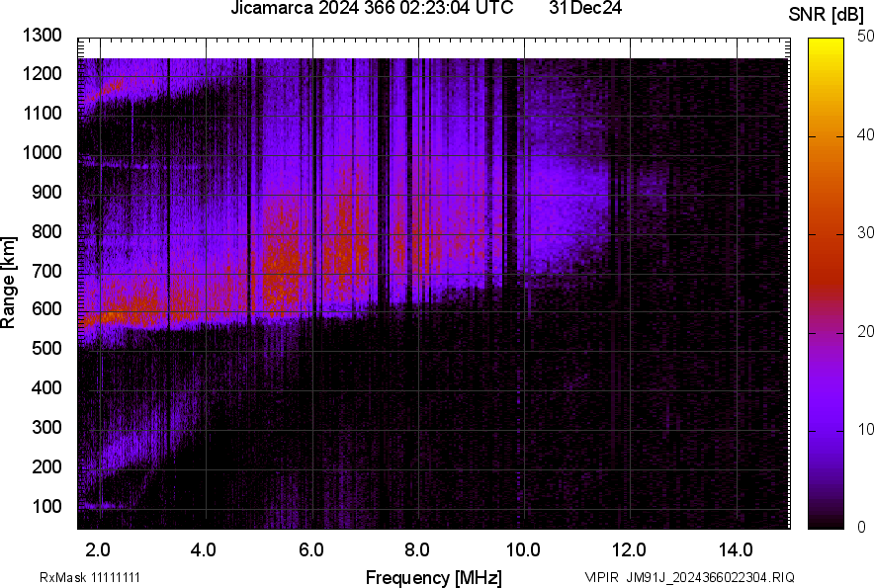The height and width of the screenshot is (588, 874).
Task: Click the file name 'JM91J_2024366022304.RIQ'
Action: [711, 577]
